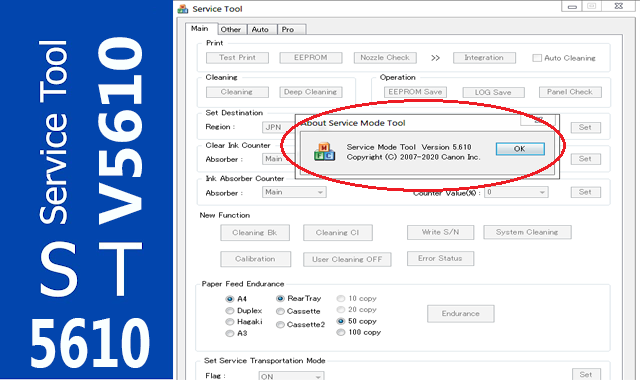This screenshot has width=640, height=380.
Task: Open the Transportation Mode Flag dropdown
Action: click(x=291, y=376)
